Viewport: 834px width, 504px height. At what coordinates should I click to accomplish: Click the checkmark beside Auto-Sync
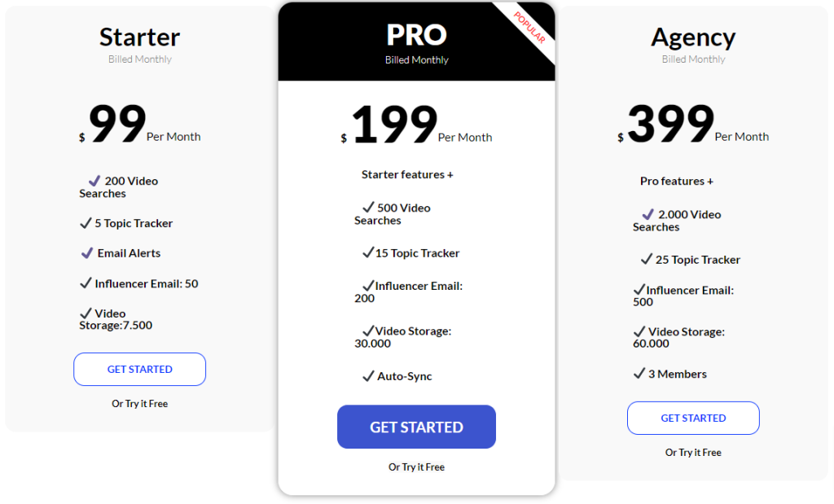pyautogui.click(x=368, y=376)
